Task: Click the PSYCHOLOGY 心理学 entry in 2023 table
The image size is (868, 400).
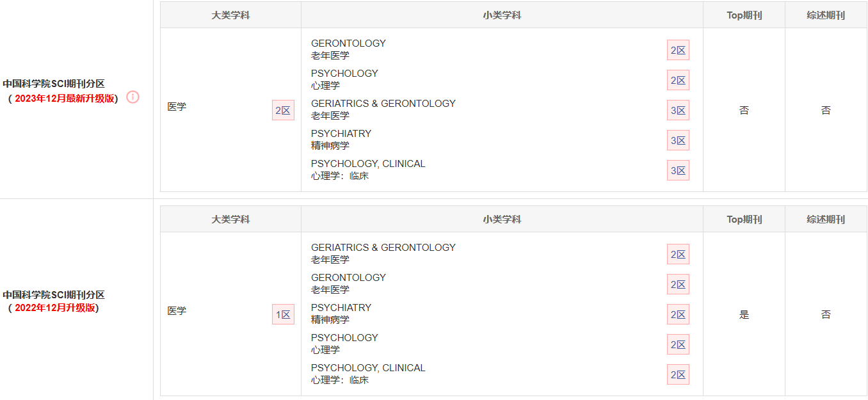Action: click(344, 79)
